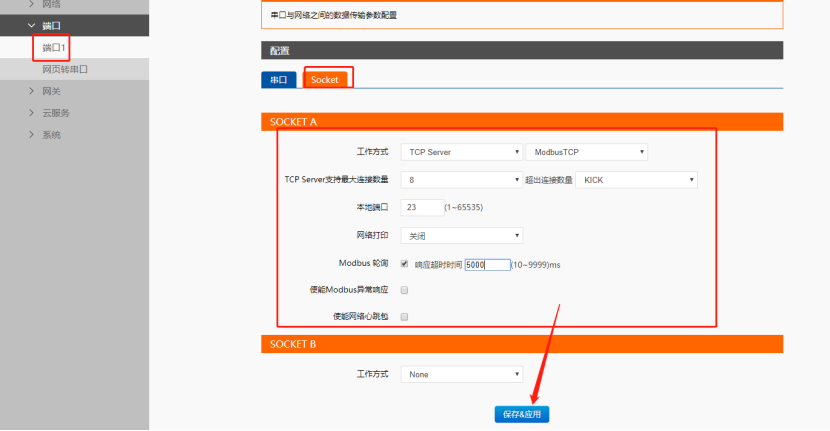Open the max connections dropdown showing 8

click(461, 180)
